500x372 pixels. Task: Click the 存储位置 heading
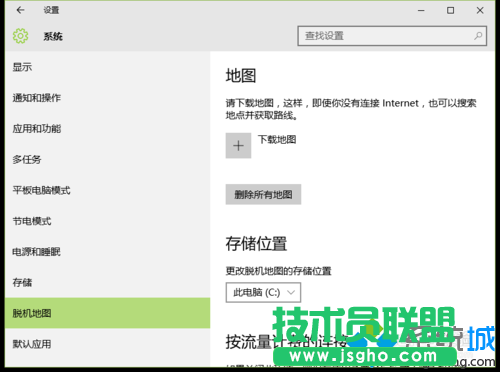point(256,244)
